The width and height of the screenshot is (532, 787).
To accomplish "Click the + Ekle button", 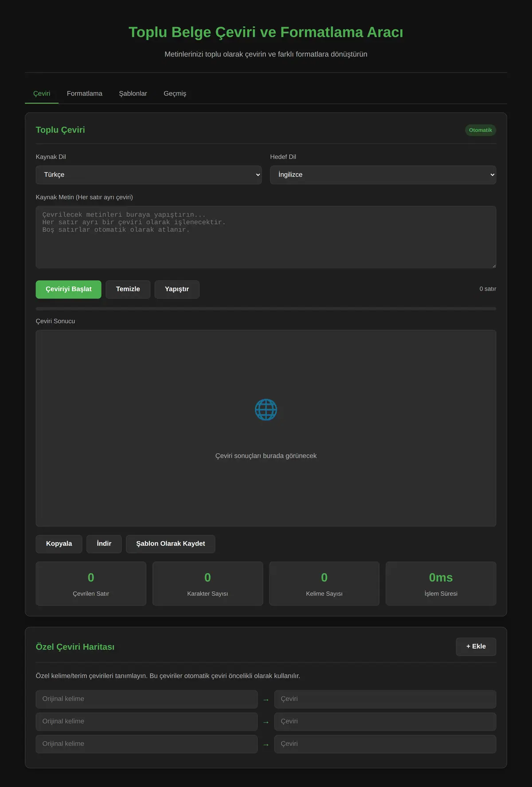I will (476, 647).
